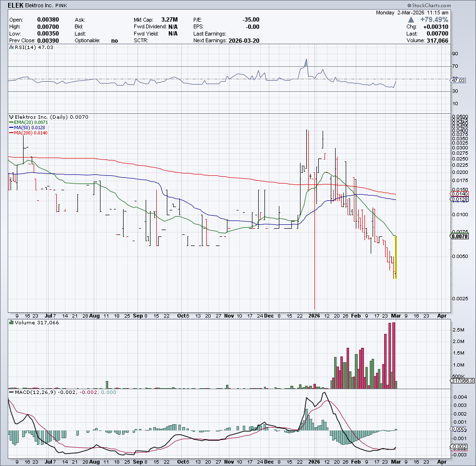Click the Prev Close value 0.00390
This screenshot has height=466, width=476.
point(48,41)
